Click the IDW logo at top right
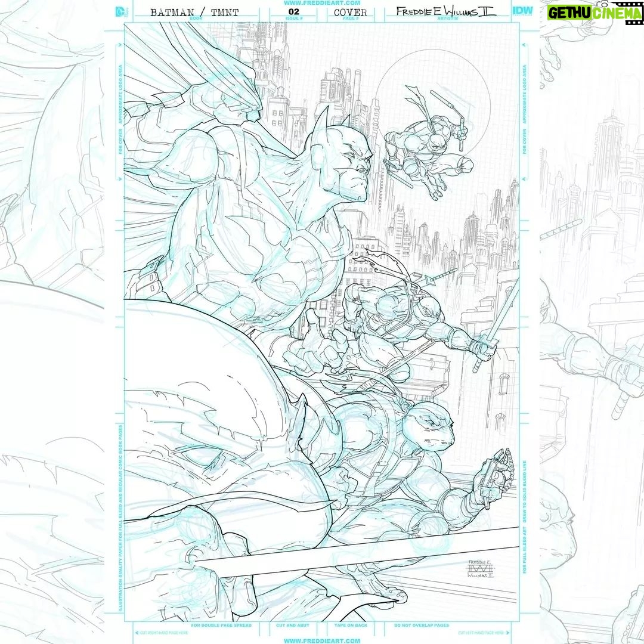 pos(523,11)
